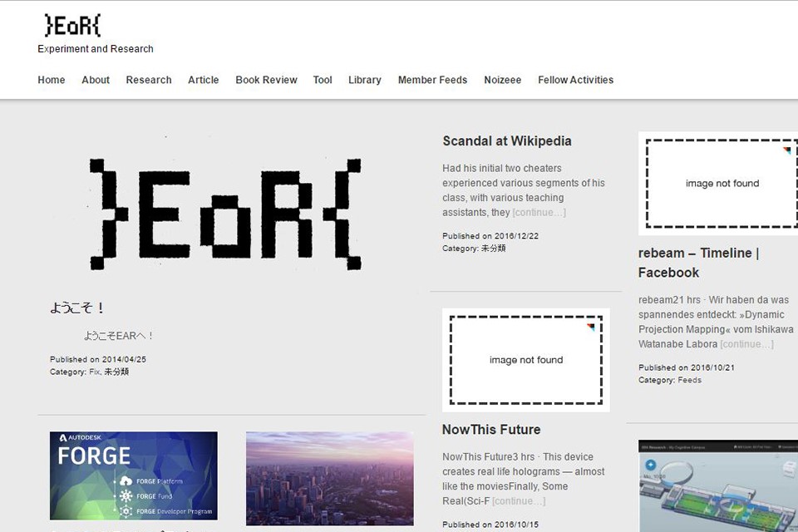Open Fellow Activities page
This screenshot has height=532, width=798.
575,80
